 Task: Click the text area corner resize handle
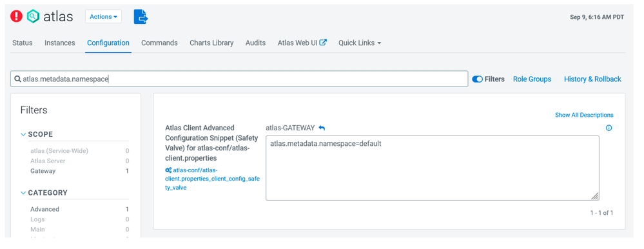(595, 196)
